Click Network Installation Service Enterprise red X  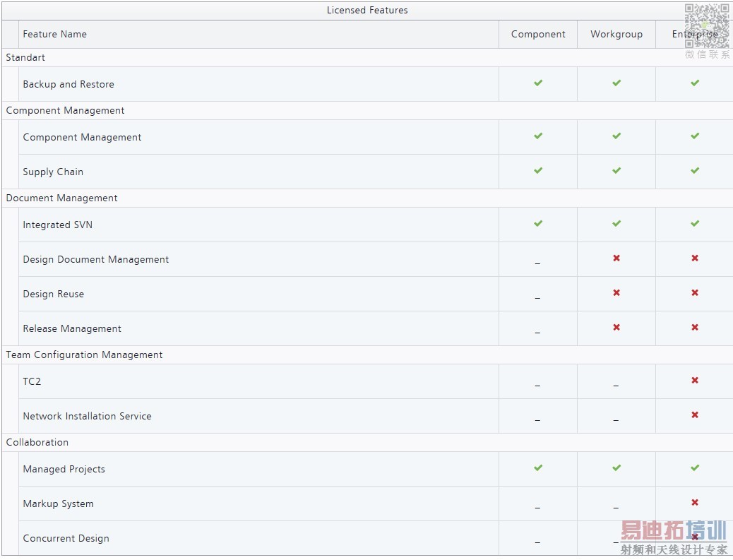coord(695,415)
